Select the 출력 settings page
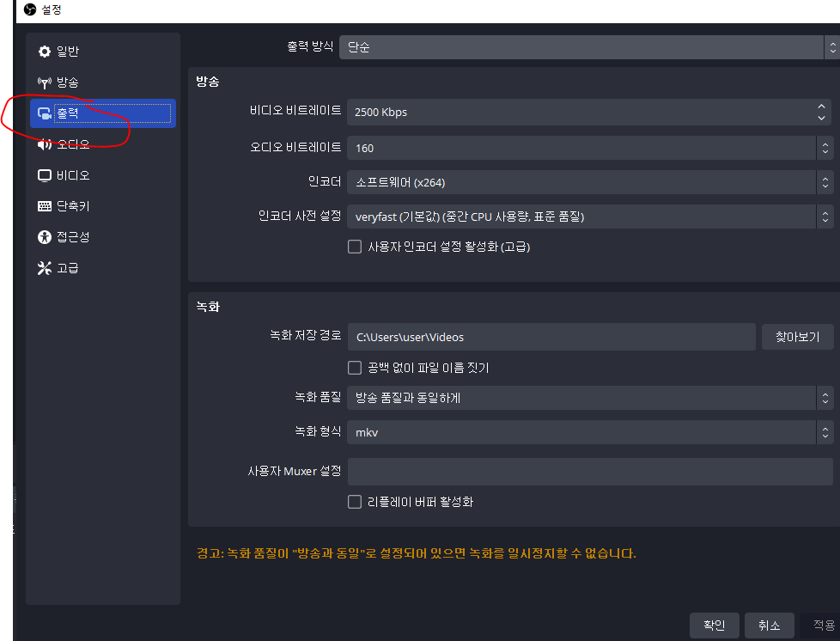The height and width of the screenshot is (641, 840). tap(103, 113)
